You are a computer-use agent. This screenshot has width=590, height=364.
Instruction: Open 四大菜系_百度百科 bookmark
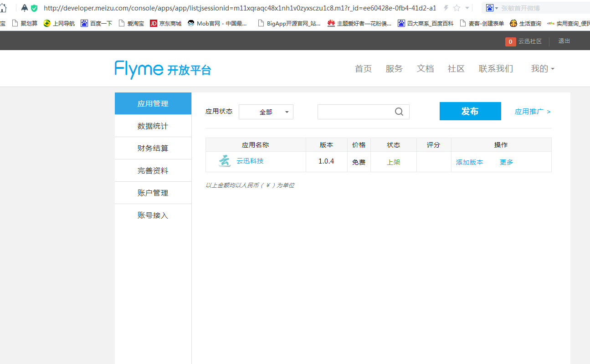[x=426, y=23]
